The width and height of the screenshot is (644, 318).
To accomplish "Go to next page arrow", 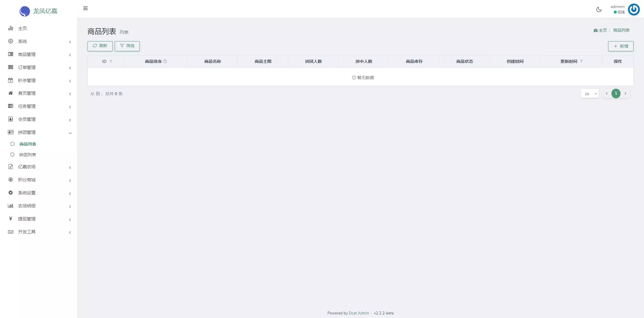I will click(625, 94).
